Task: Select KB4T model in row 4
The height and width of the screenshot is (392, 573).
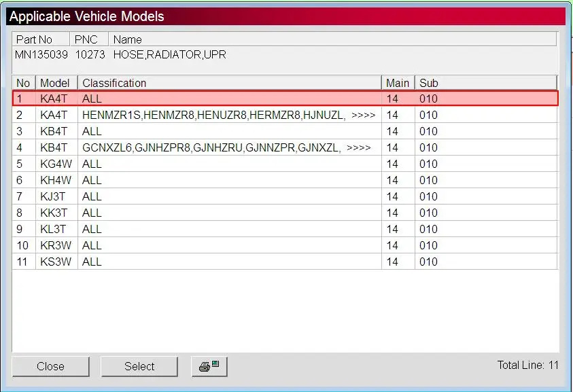Action: coord(54,147)
